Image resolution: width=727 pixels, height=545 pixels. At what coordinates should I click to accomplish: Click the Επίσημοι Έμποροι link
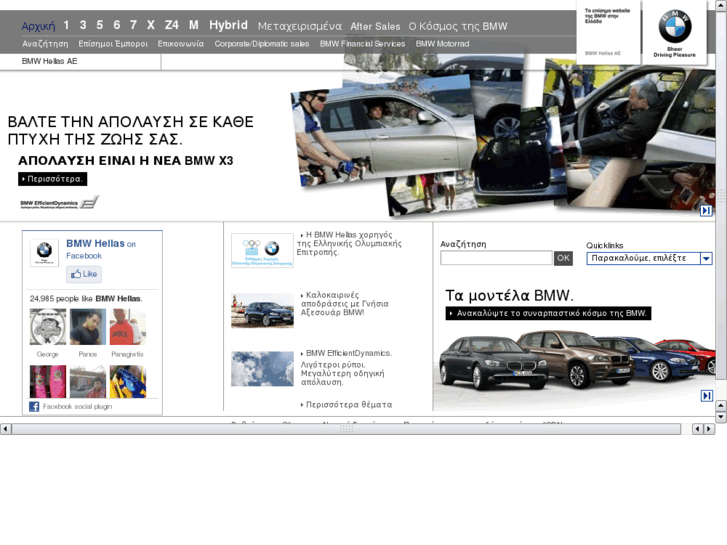pyautogui.click(x=113, y=44)
